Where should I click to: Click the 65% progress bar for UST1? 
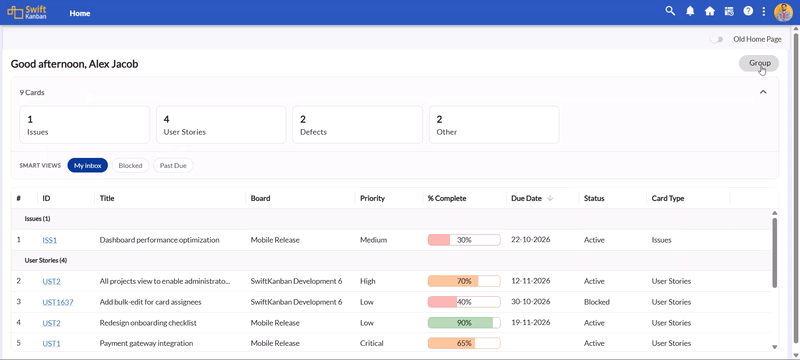click(x=464, y=343)
